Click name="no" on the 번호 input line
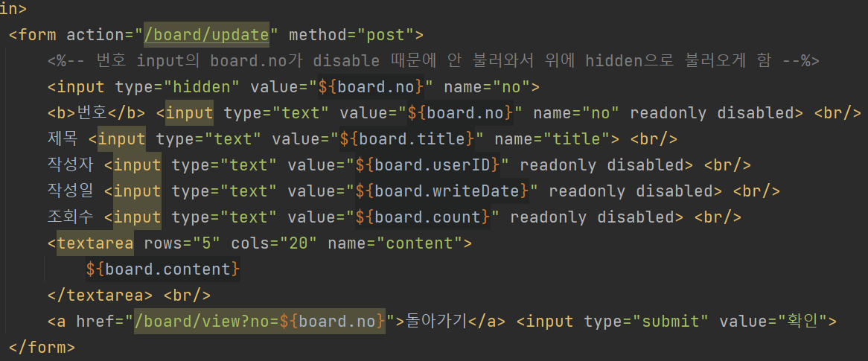The image size is (868, 361). [576, 113]
